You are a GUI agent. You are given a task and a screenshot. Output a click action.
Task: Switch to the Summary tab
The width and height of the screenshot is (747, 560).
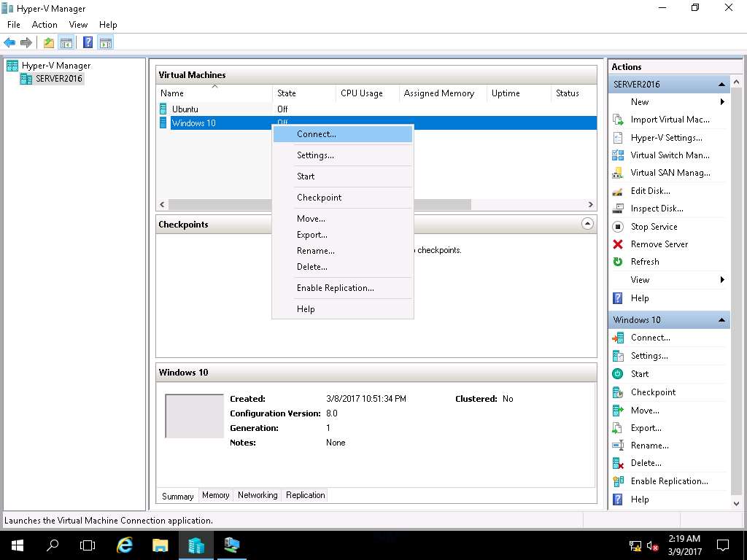(x=178, y=496)
